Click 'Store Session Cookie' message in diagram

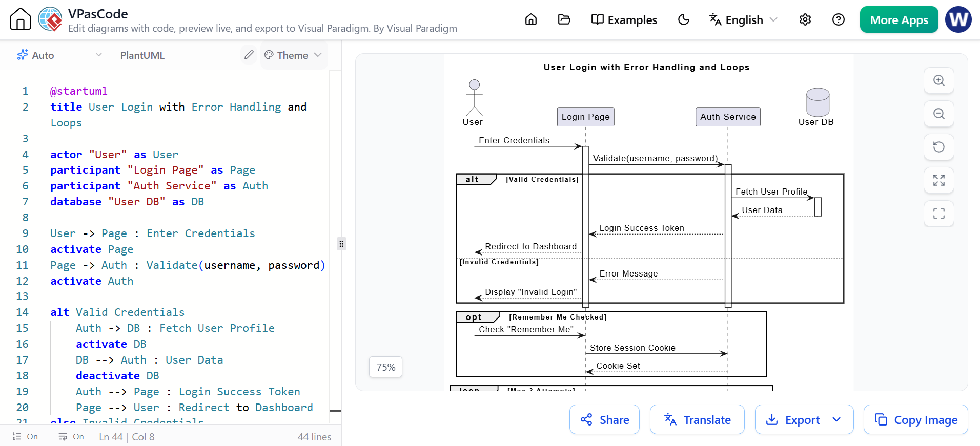(x=632, y=348)
